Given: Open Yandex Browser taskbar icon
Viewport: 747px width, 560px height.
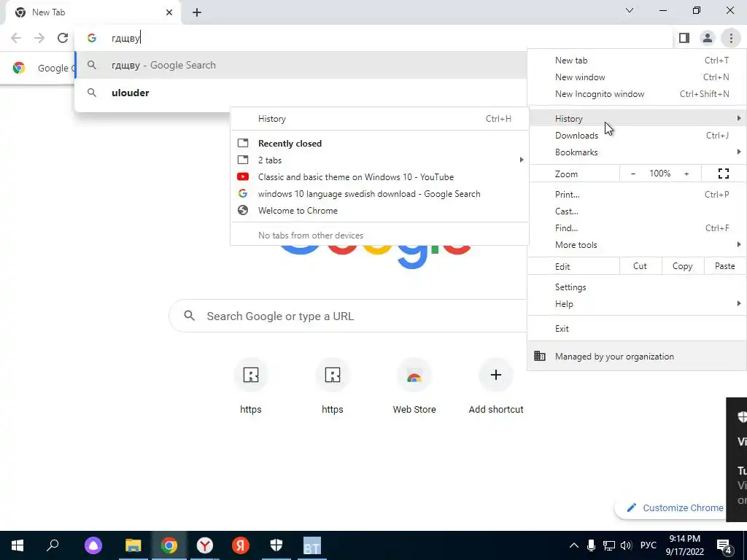Looking at the screenshot, I should [205, 545].
